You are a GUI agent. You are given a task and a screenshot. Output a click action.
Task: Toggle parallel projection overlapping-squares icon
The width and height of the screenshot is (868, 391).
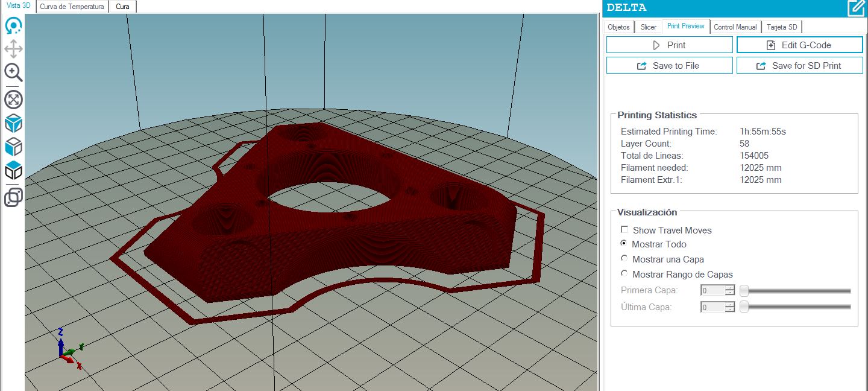tap(13, 197)
